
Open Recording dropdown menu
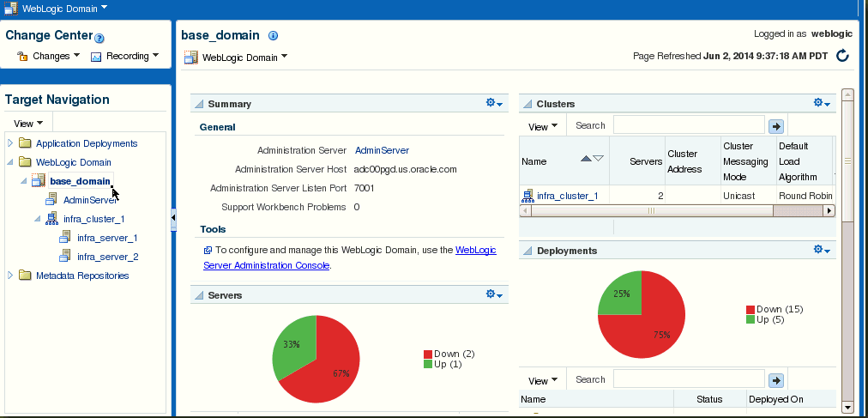point(125,56)
